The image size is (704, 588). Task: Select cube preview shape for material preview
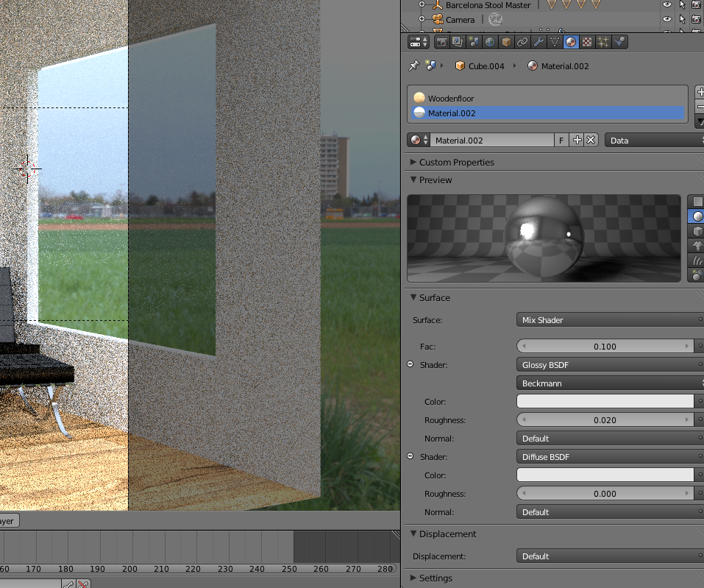697,231
